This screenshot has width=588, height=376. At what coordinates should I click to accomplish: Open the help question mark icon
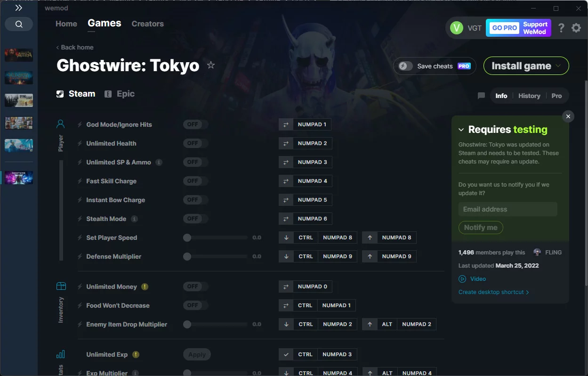click(561, 28)
